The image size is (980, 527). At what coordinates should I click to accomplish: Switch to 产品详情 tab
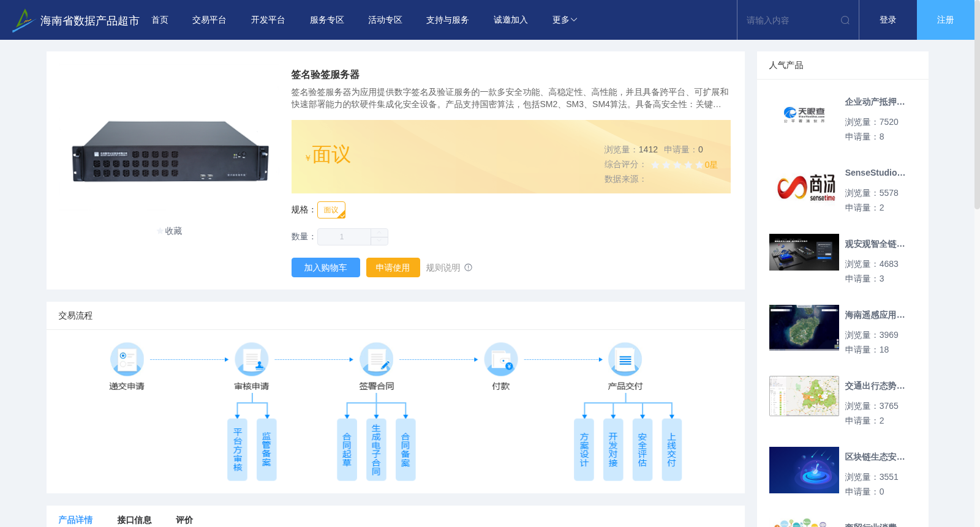75,520
